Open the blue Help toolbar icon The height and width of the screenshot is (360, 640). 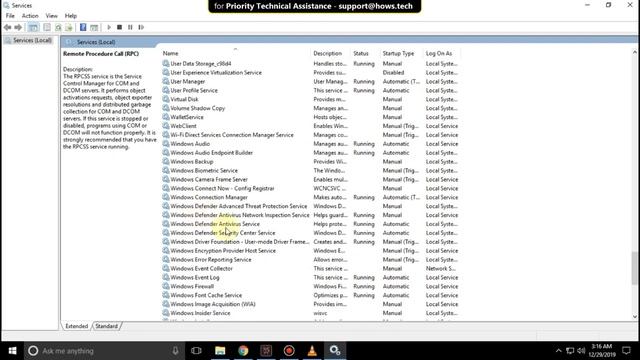83,27
